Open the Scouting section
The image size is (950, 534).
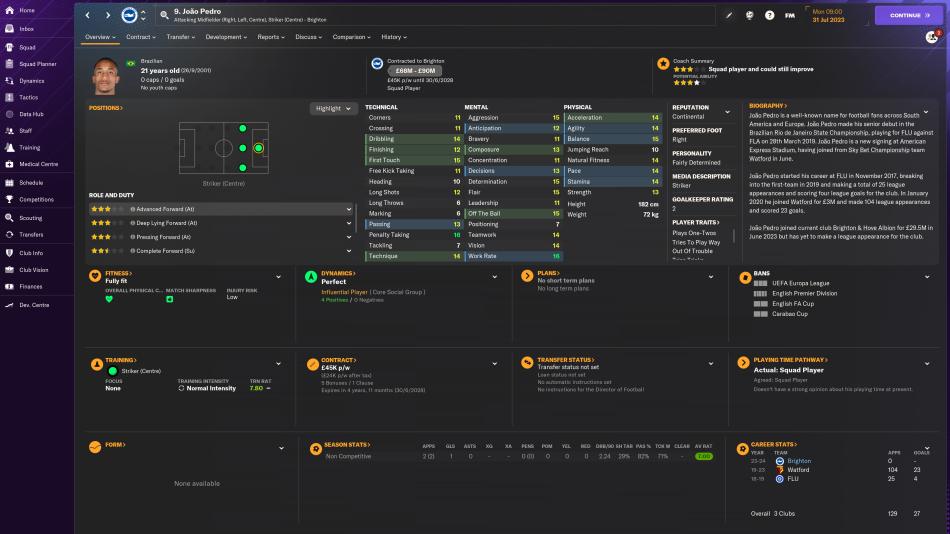click(x=30, y=218)
